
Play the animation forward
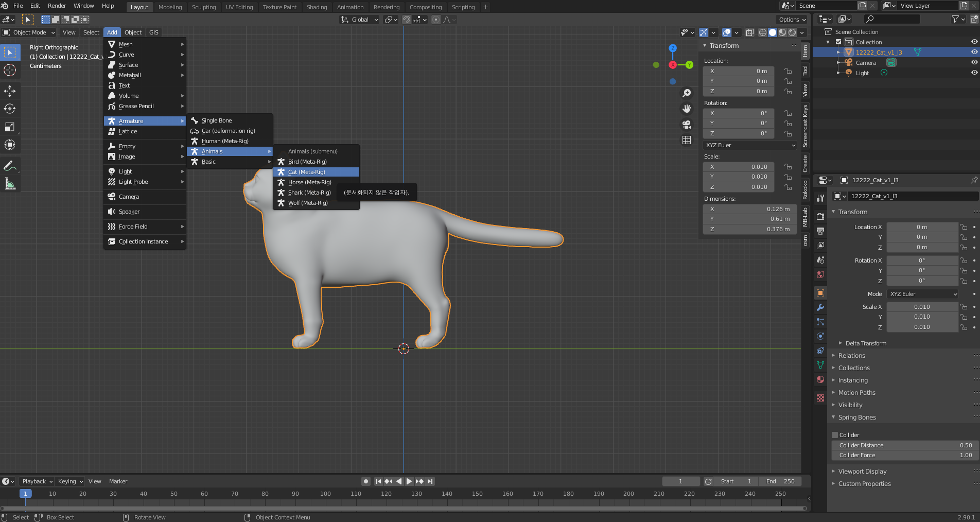point(409,481)
